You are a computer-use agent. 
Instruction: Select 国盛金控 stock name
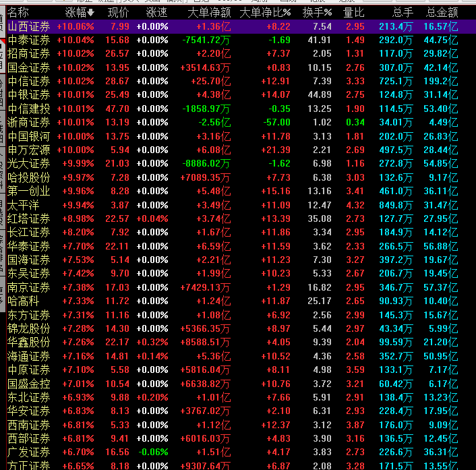(29, 384)
